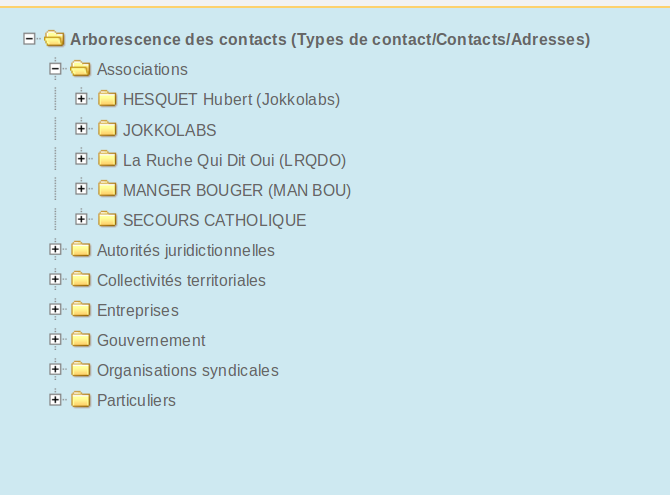Select the SECOURS CATHOLIQUE entry
This screenshot has width=670, height=495.
(215, 220)
